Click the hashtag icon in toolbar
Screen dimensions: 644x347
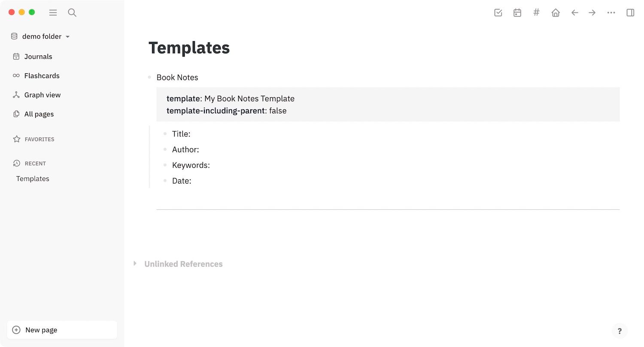[x=536, y=12]
